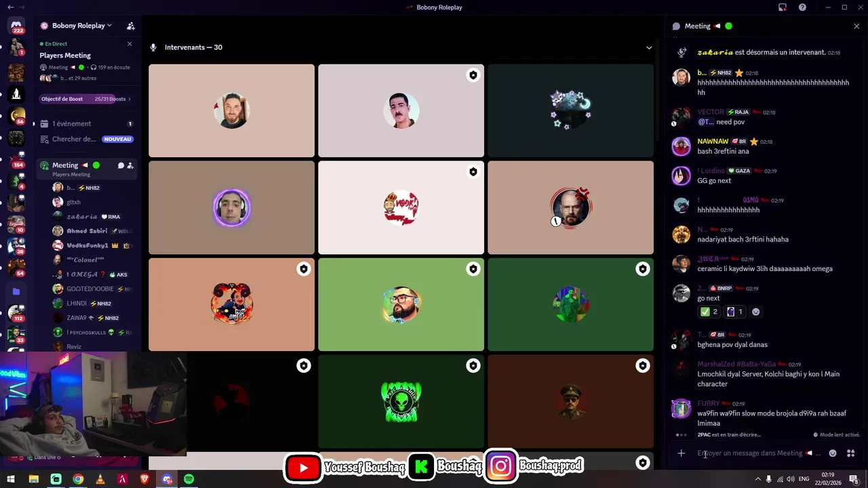
Task: Add reaction smiley under go next message
Action: 756,312
